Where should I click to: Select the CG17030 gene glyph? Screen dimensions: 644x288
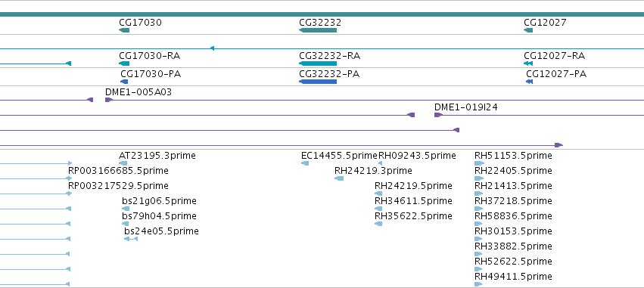124,30
